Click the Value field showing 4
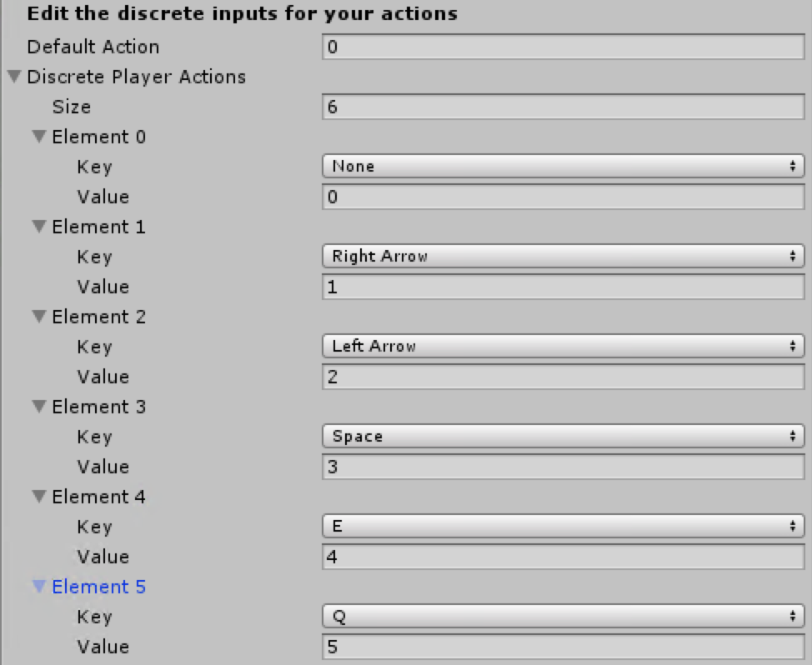 coord(564,556)
